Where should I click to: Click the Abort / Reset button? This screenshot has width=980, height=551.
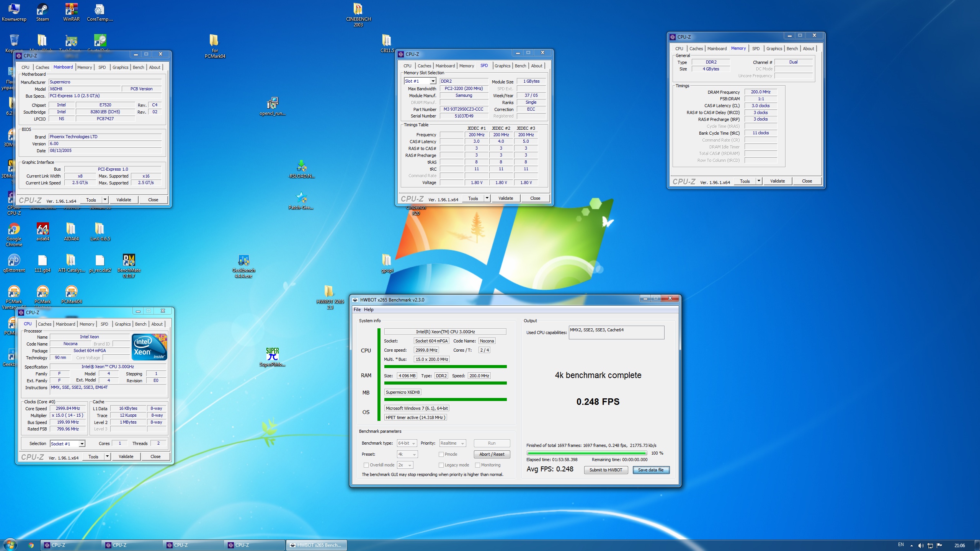[492, 454]
